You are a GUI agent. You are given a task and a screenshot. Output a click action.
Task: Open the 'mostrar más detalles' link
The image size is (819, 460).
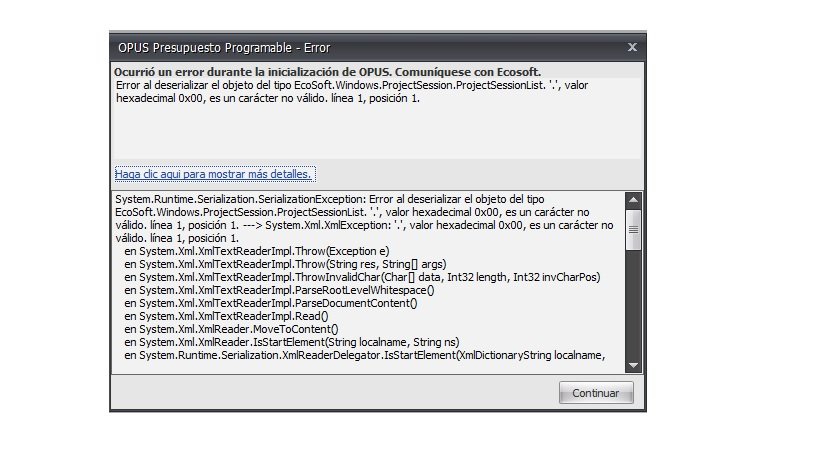tap(214, 174)
